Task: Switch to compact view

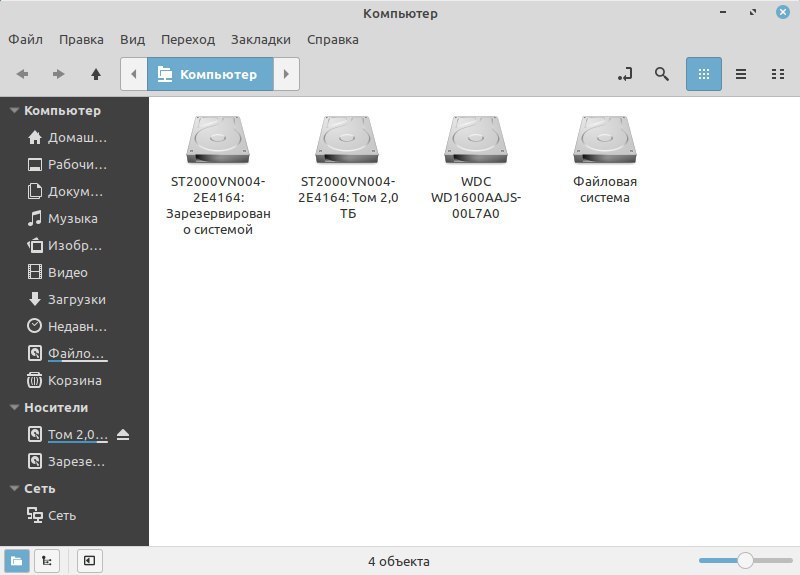Action: point(778,74)
